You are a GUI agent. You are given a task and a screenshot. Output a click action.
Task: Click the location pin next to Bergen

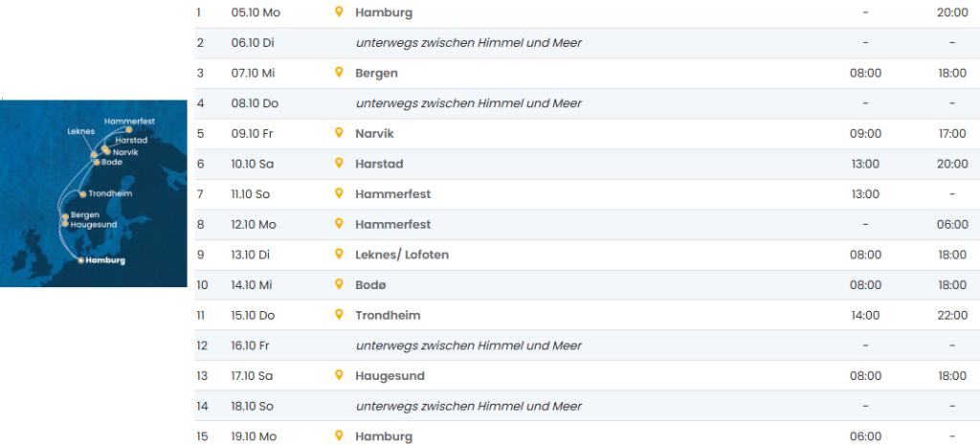tap(338, 73)
